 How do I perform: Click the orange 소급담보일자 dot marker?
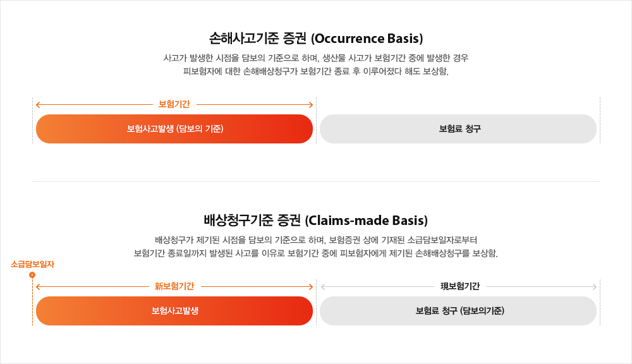pos(32,275)
